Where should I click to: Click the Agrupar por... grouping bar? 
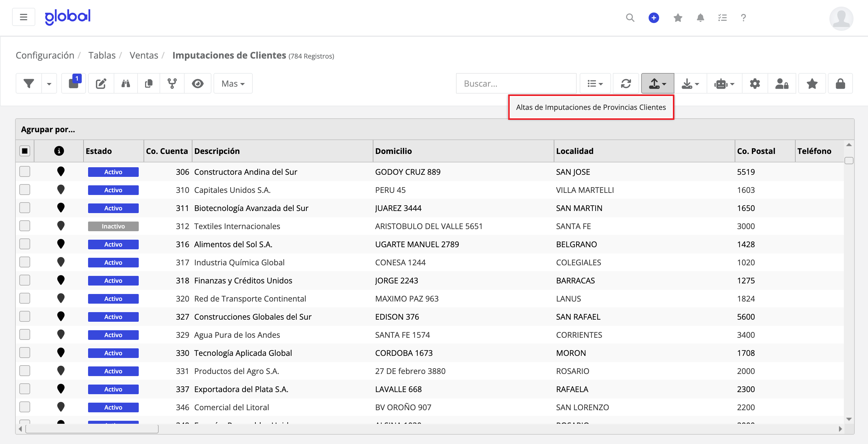(435, 129)
